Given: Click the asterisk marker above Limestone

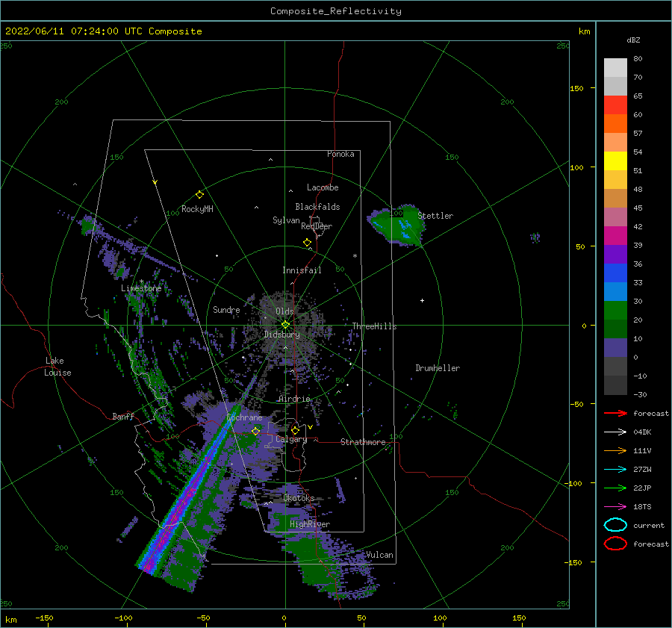Looking at the screenshot, I should [141, 282].
